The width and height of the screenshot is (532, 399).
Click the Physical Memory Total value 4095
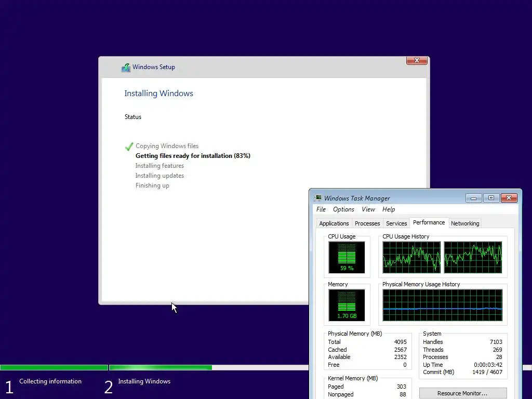[401, 342]
